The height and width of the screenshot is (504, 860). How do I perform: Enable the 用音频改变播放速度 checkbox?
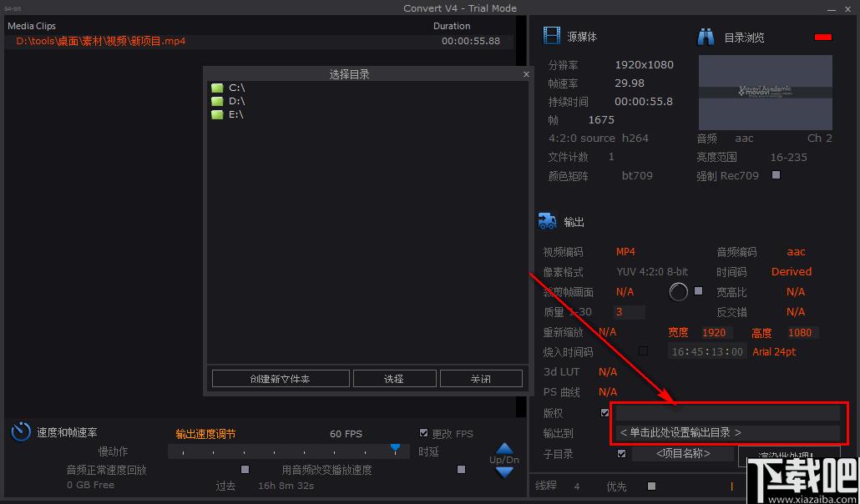click(x=461, y=470)
